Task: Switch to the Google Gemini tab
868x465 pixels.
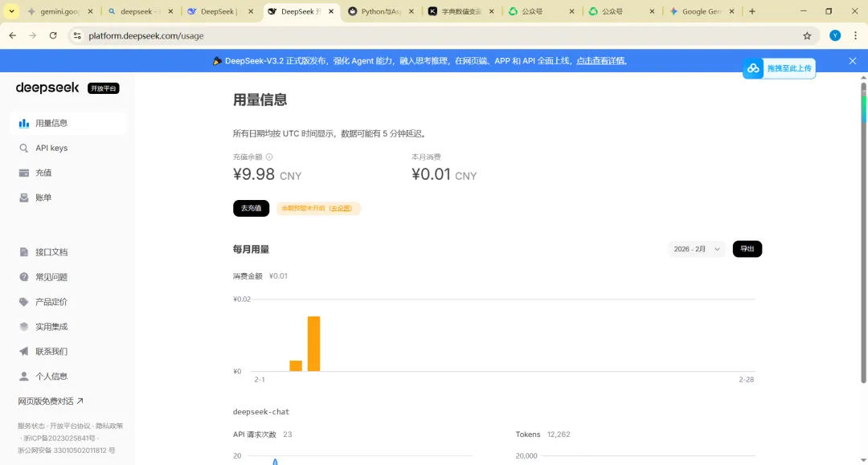Action: point(702,11)
